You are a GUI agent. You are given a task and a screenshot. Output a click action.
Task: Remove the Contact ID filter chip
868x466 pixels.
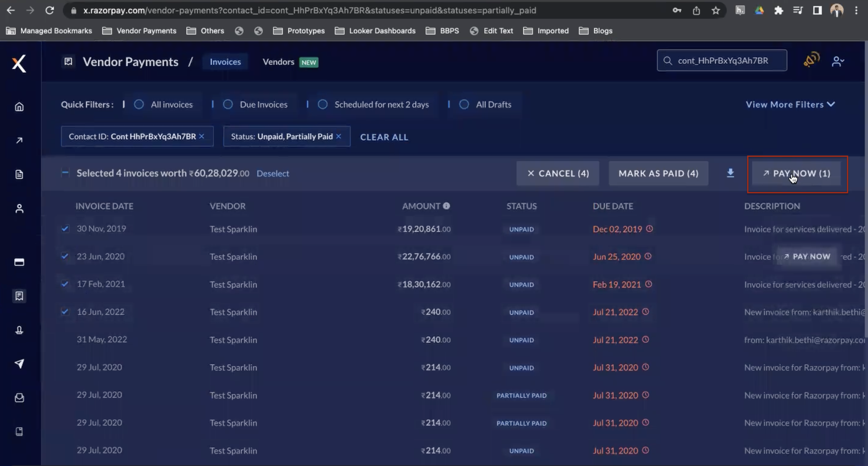tap(202, 136)
